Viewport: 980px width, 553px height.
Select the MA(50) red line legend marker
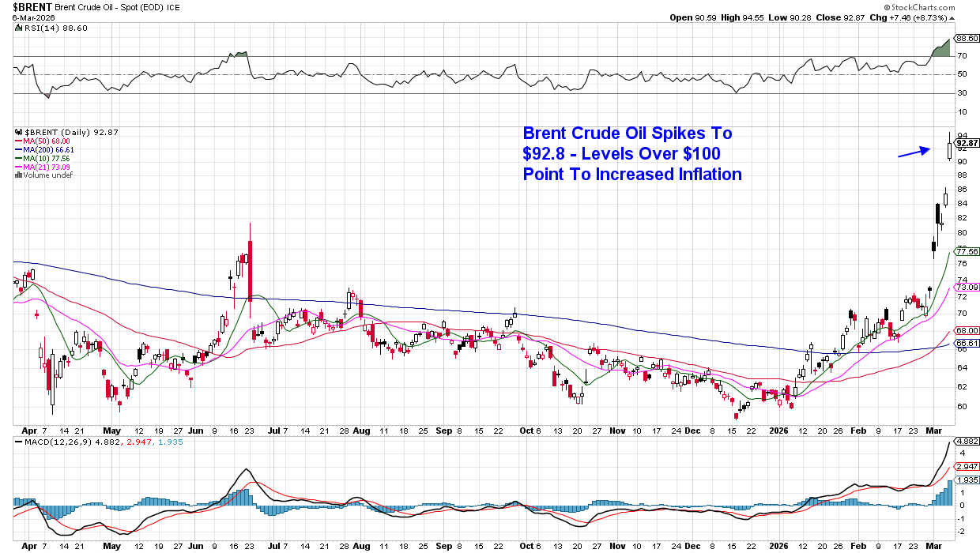[x=17, y=141]
